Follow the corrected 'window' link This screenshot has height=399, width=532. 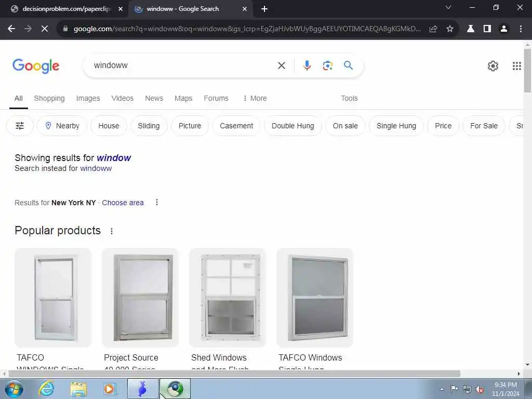(114, 158)
